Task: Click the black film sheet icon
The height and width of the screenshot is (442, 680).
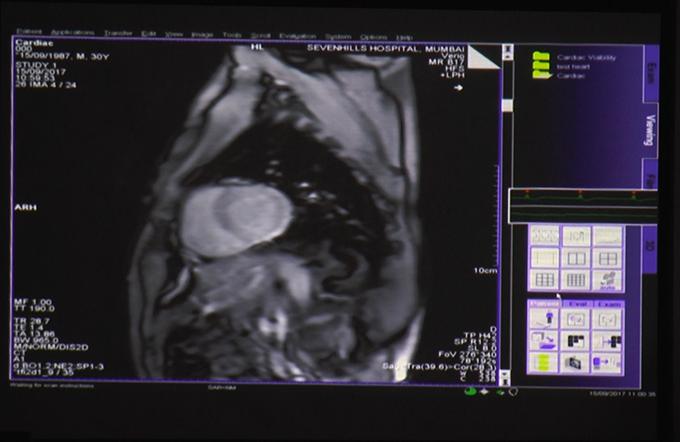Action: [576, 341]
